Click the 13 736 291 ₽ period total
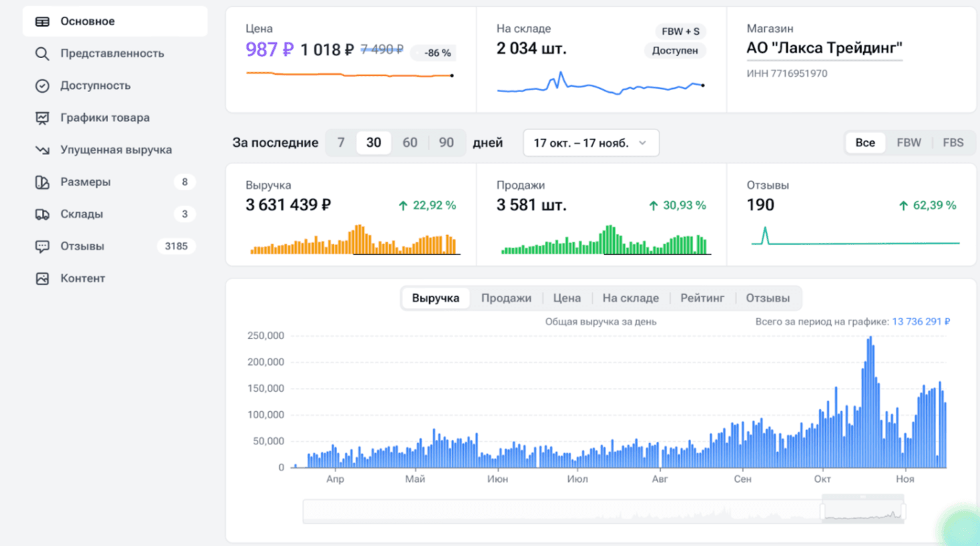Viewport: 980px width, 546px height. click(x=921, y=322)
